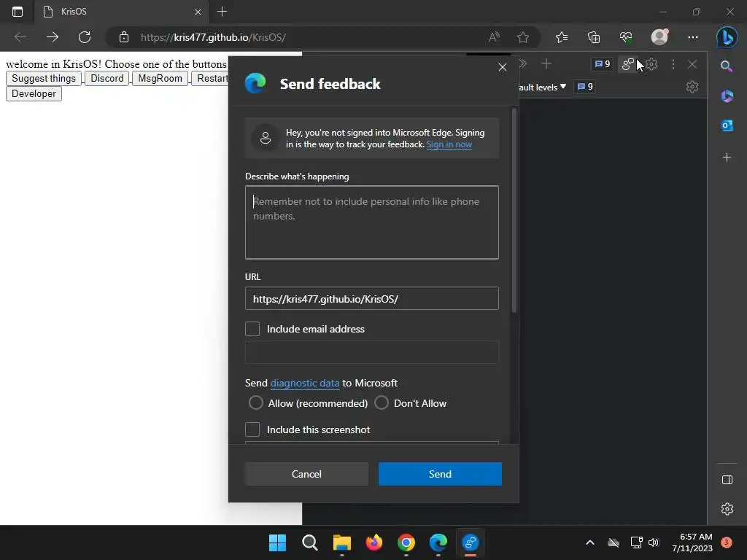Select Don't Allow radio option
This screenshot has height=560, width=747.
pyautogui.click(x=382, y=402)
